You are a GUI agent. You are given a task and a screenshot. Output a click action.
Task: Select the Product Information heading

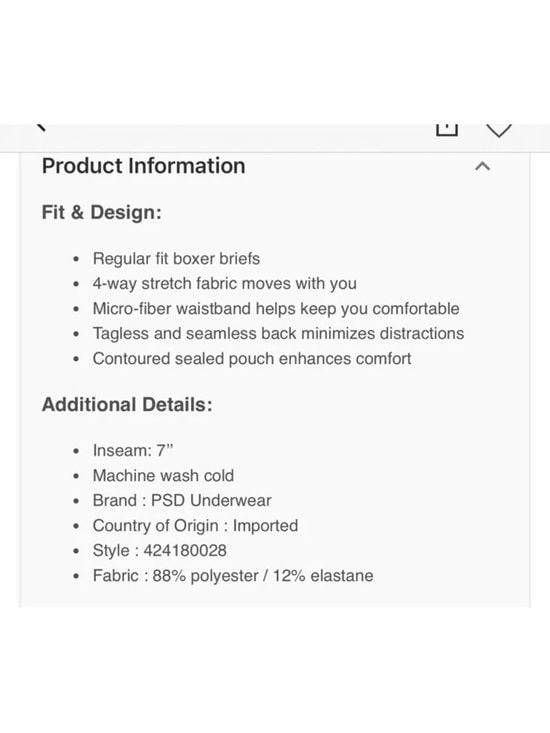(143, 166)
